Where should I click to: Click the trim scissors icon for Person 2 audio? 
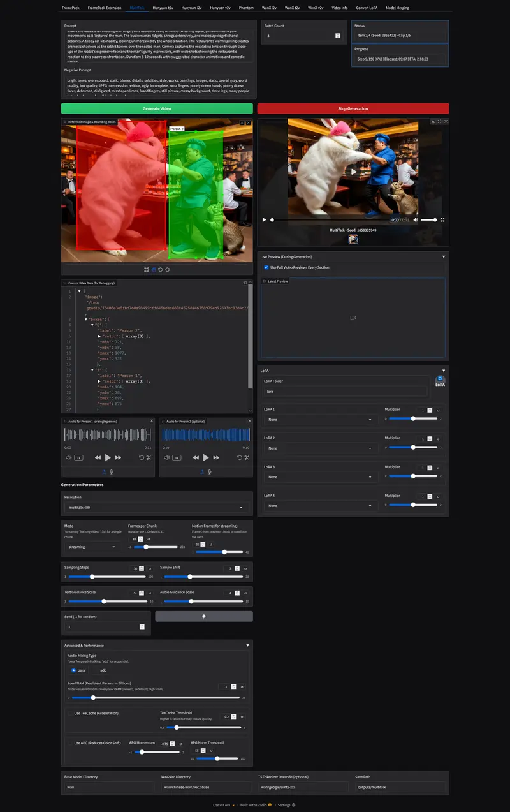pos(246,457)
